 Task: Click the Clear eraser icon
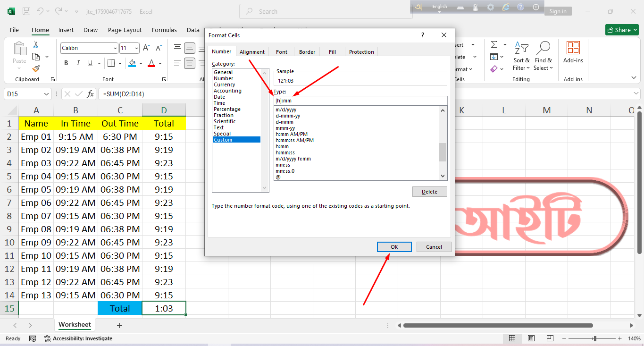tap(494, 69)
